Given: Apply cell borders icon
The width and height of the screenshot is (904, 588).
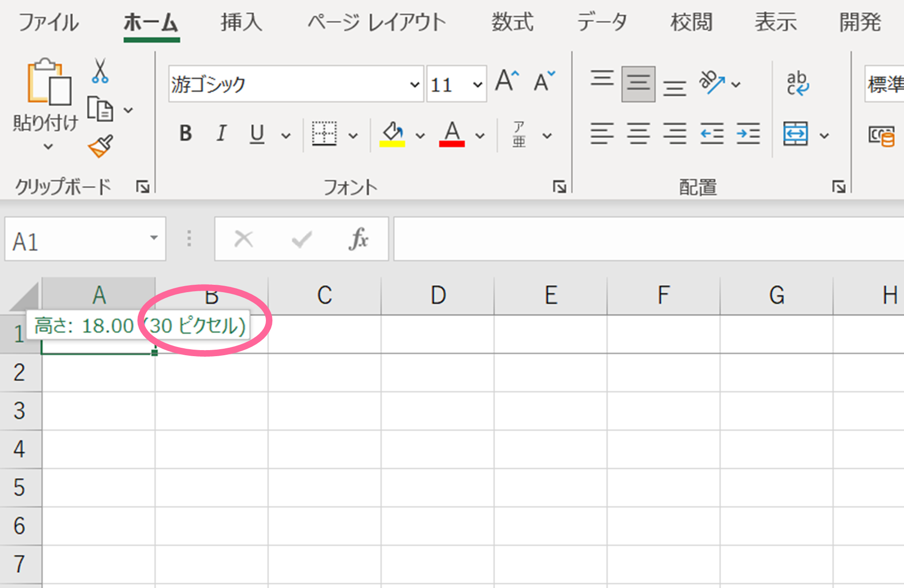Looking at the screenshot, I should 324,134.
